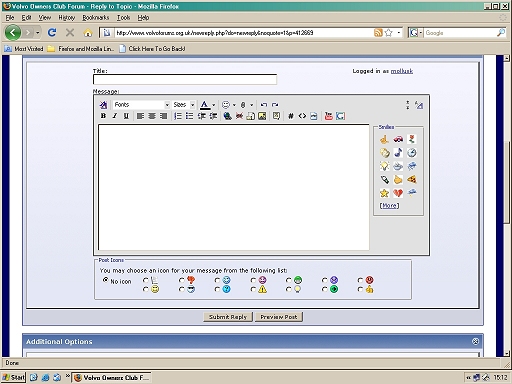
Task: Show more smilies via More link
Action: click(x=389, y=206)
